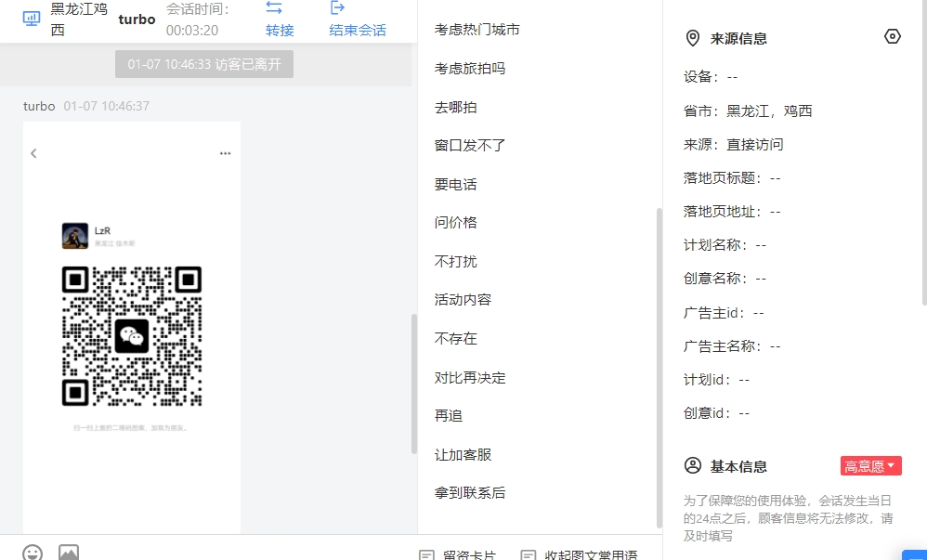Screen dimensions: 927x560
Task: Click the session timer 00:03:20
Action: coord(192,30)
